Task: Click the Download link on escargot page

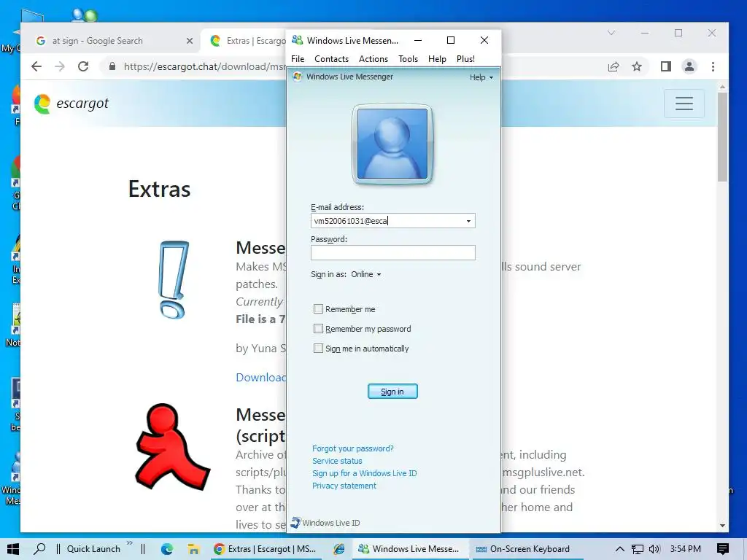Action: click(x=261, y=377)
